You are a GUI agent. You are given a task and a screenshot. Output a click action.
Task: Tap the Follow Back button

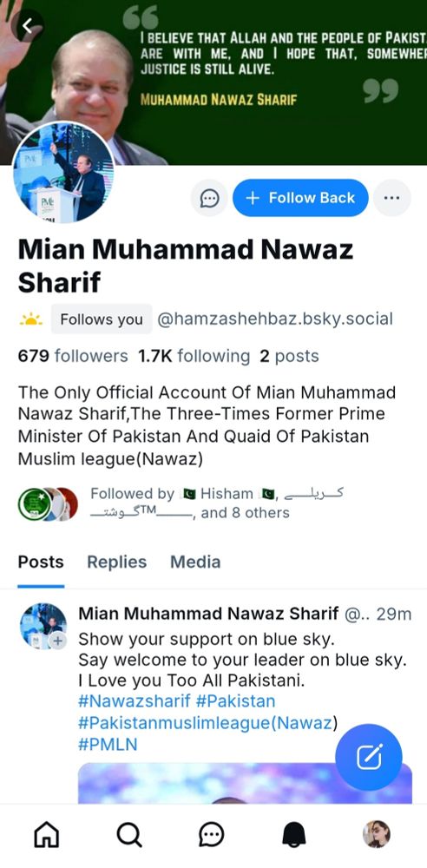point(301,198)
